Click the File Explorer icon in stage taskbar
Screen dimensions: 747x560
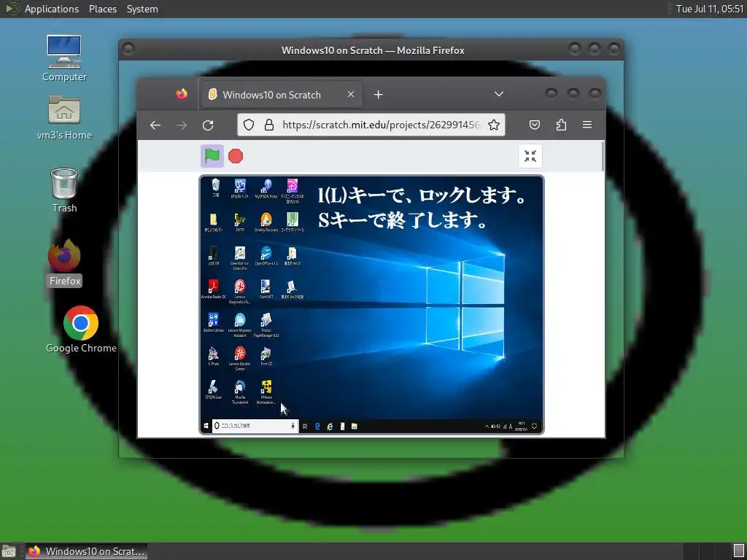point(355,426)
